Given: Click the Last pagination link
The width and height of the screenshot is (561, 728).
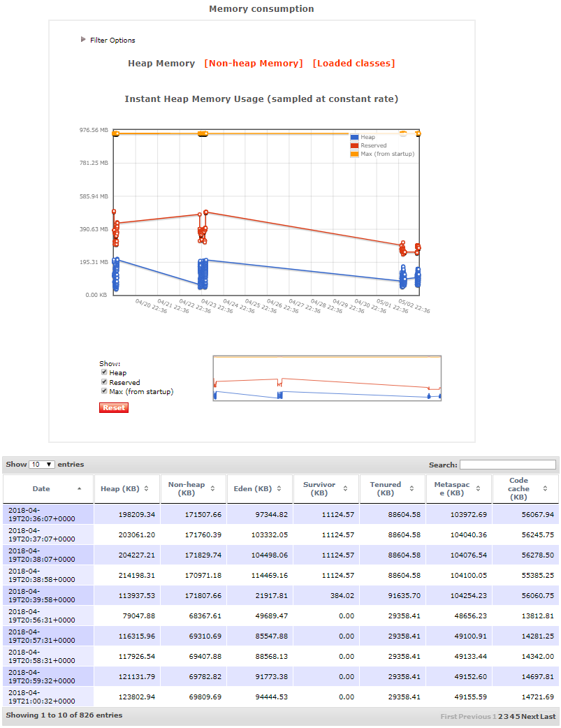Looking at the screenshot, I should (548, 716).
